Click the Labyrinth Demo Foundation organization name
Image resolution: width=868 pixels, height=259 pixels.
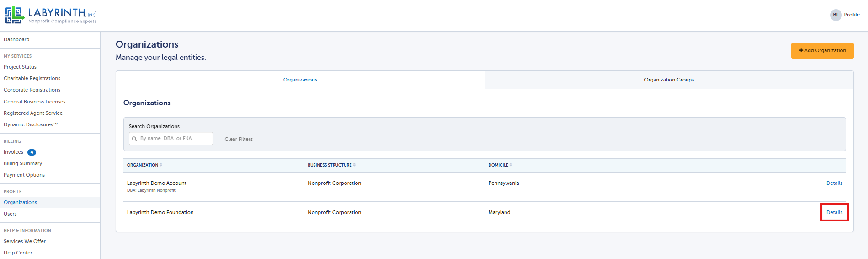160,212
